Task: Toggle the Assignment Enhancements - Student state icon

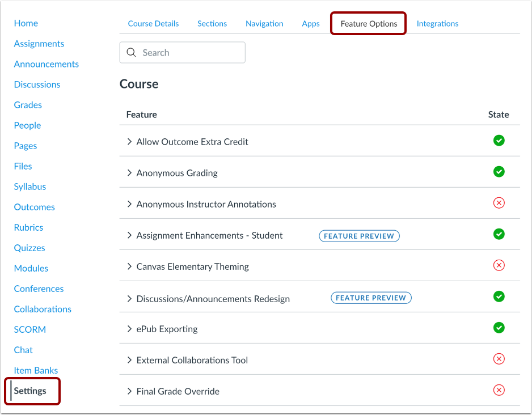Action: [x=499, y=234]
